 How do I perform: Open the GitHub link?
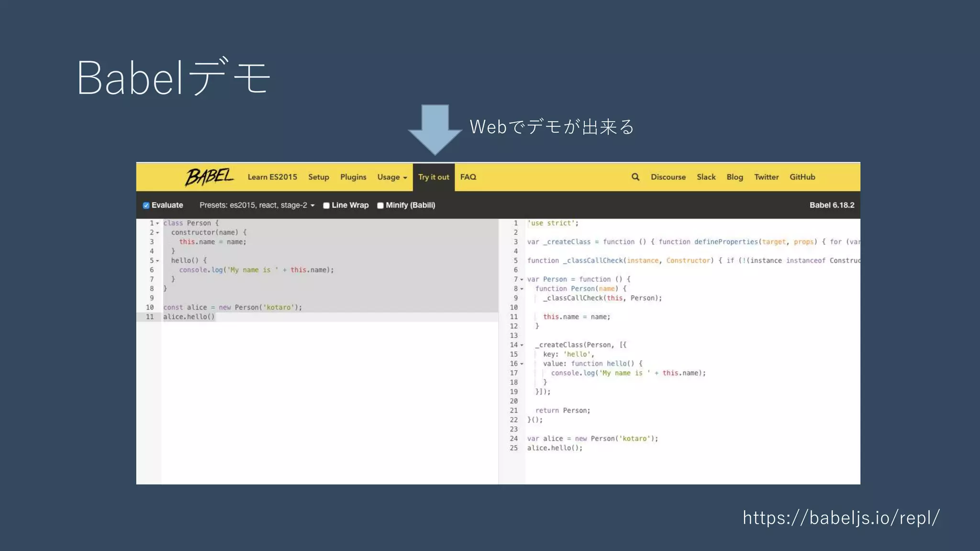tap(802, 177)
